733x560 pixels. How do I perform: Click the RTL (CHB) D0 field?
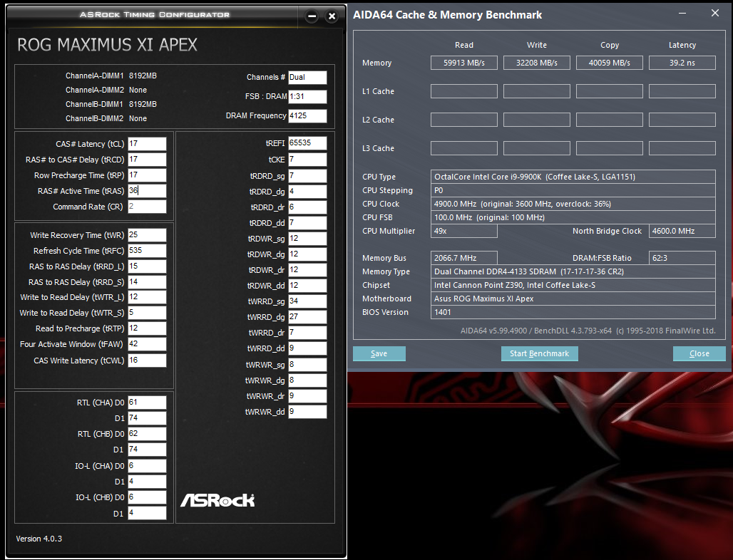[x=147, y=434]
